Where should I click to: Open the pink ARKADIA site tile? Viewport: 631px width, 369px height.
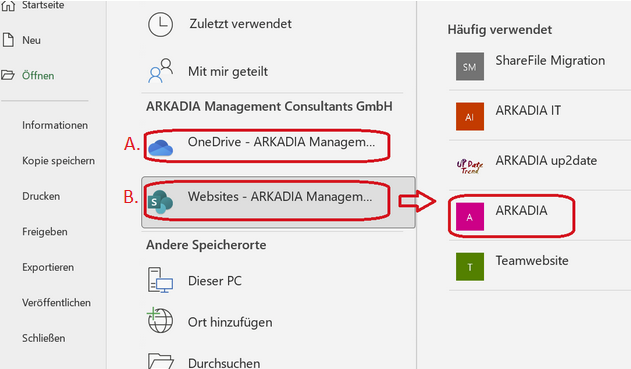tap(470, 216)
